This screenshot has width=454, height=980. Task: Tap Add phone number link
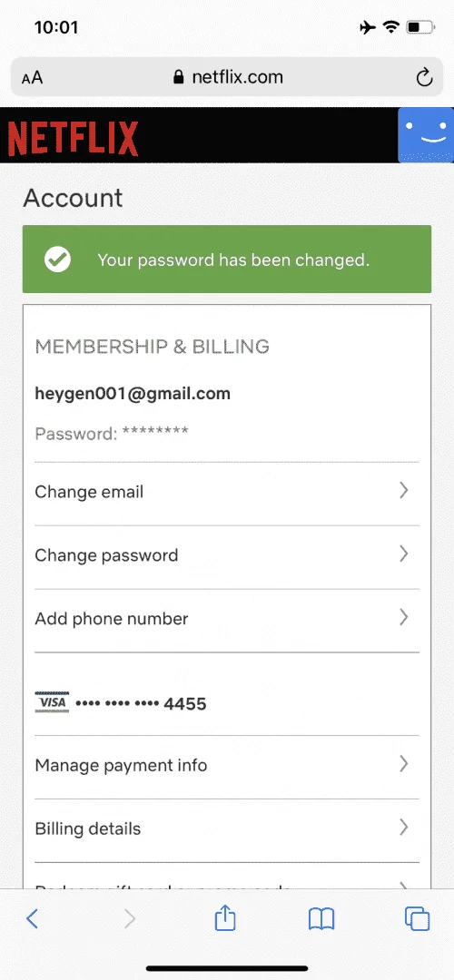[112, 619]
